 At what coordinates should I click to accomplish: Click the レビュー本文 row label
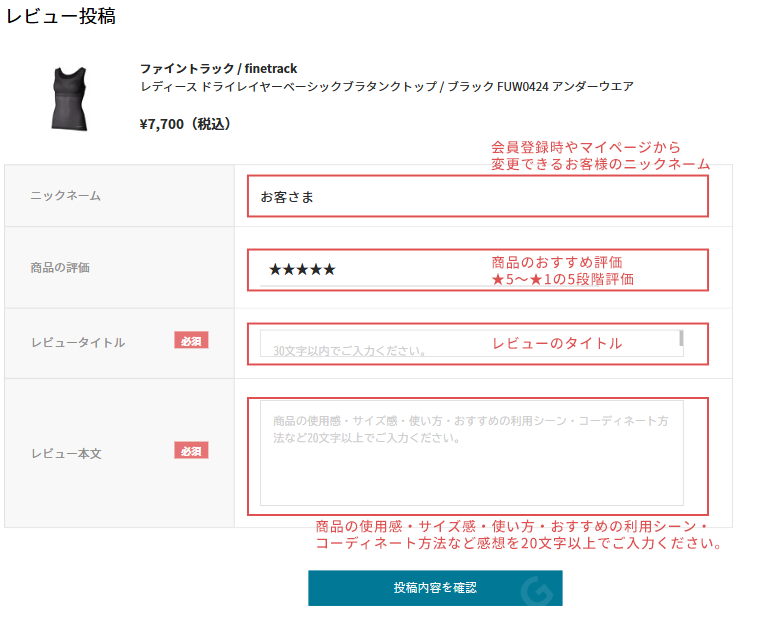pos(66,454)
